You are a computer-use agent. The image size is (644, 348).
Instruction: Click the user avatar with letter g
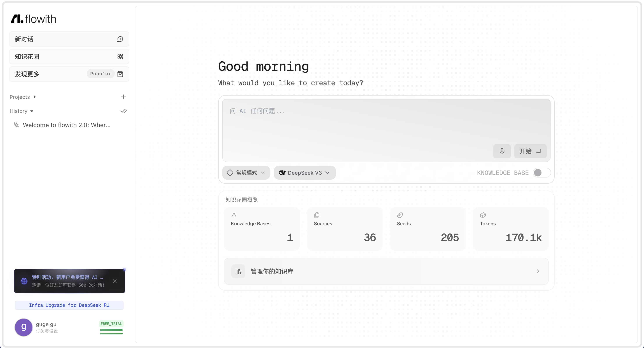tap(24, 327)
